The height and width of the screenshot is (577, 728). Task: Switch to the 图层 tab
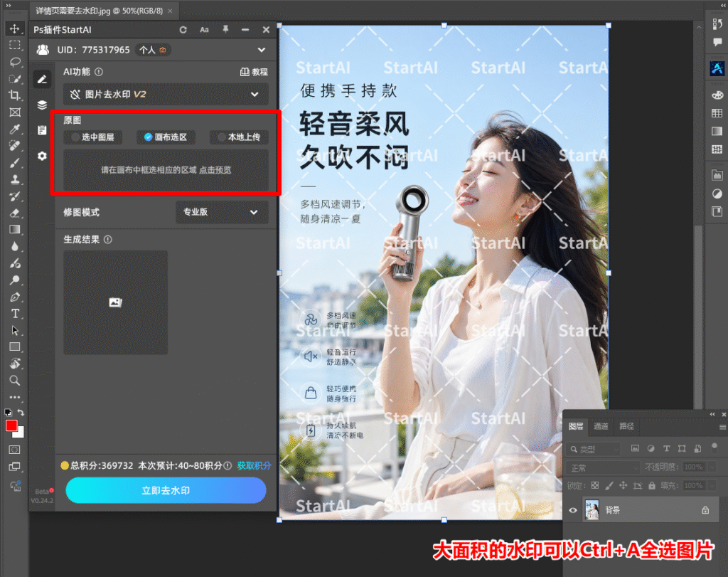coord(576,426)
